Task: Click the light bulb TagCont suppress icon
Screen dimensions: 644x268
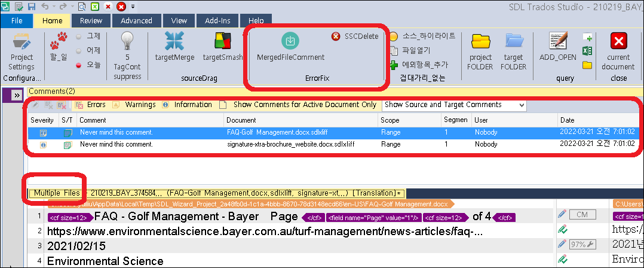Action: [127, 56]
